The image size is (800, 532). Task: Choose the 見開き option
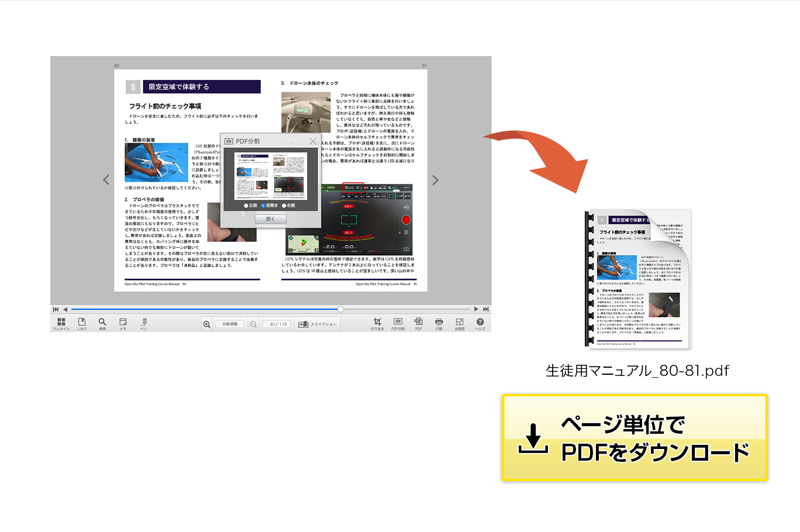[263, 206]
